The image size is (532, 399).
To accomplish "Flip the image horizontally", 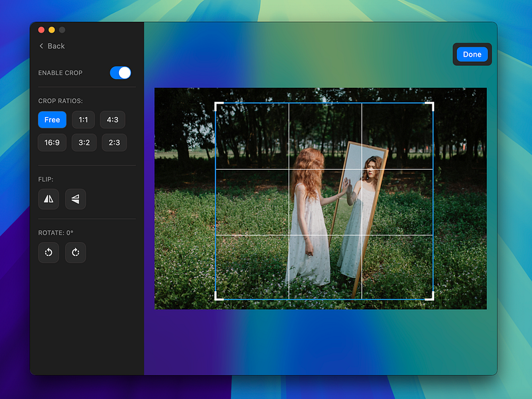I will pos(49,199).
